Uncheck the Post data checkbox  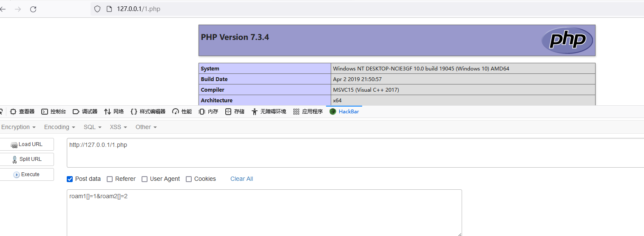pyautogui.click(x=70, y=179)
